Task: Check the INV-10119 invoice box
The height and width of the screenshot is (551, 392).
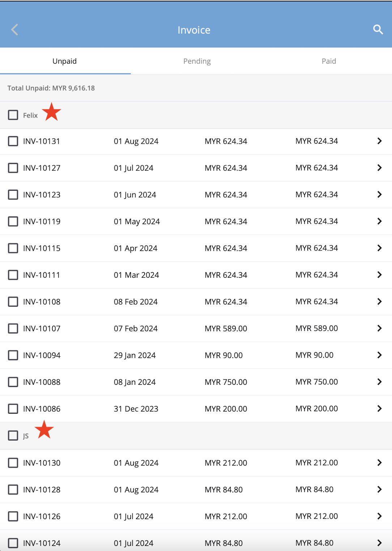Action: tap(13, 222)
